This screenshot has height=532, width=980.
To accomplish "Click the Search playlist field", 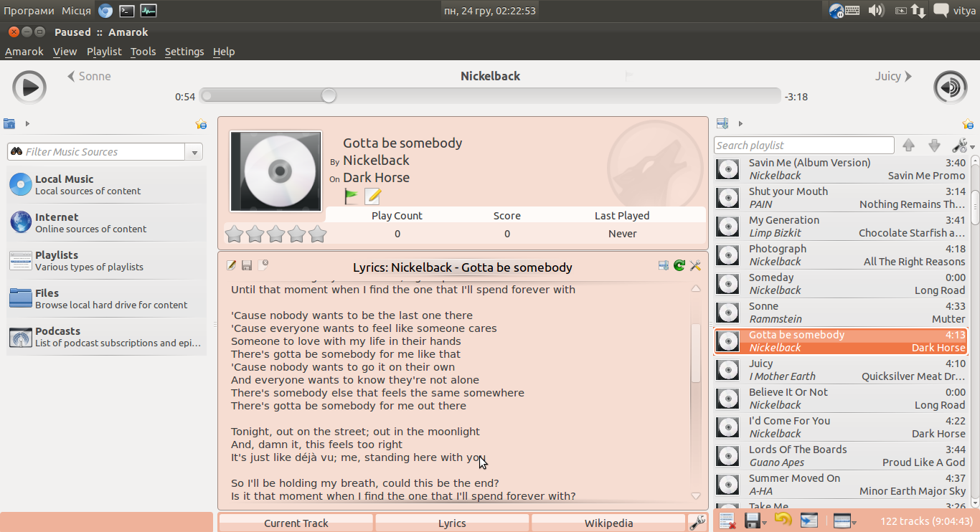I will 804,146.
